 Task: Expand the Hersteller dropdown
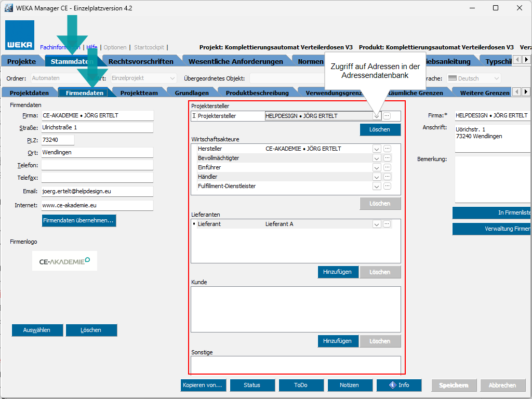[x=377, y=149]
